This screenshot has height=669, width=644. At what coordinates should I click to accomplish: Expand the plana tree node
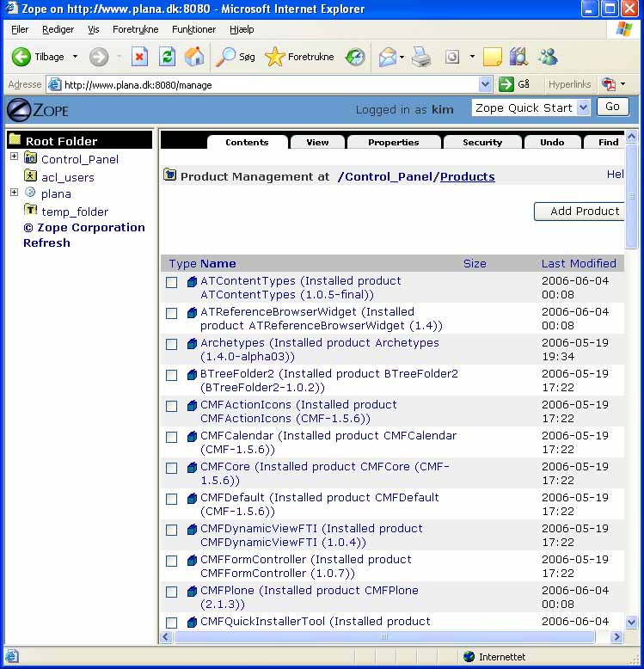(14, 193)
